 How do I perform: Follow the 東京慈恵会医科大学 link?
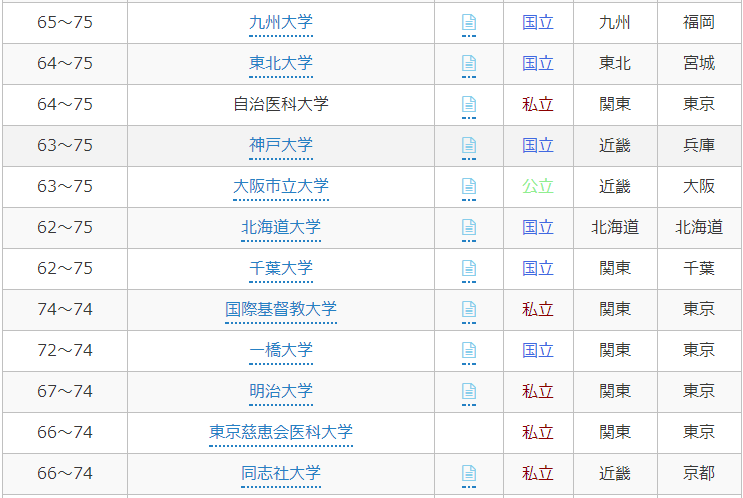tap(280, 432)
